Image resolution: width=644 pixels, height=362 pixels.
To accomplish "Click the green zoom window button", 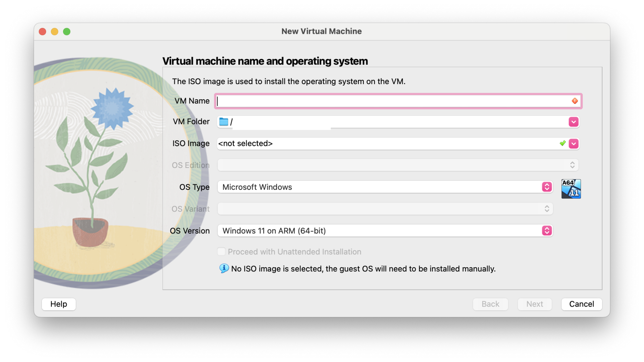I will [x=67, y=32].
